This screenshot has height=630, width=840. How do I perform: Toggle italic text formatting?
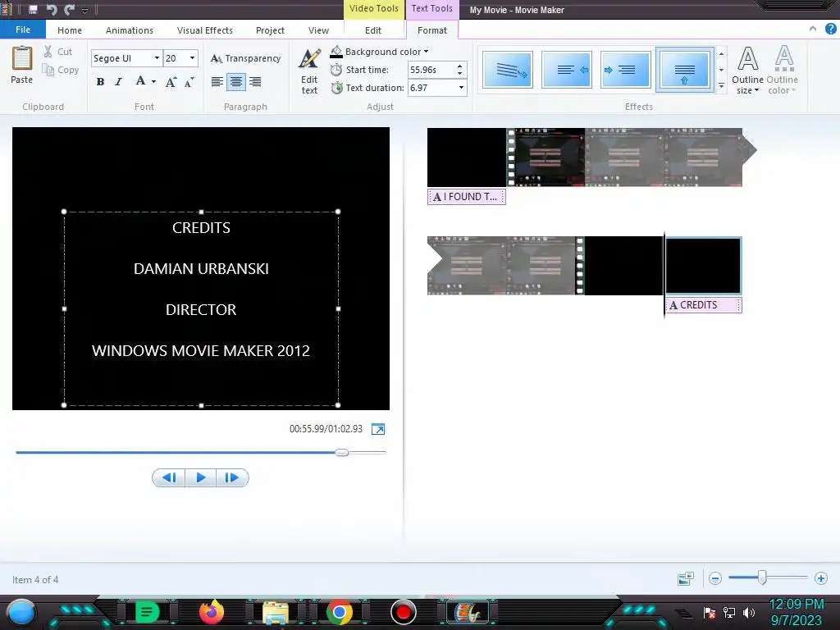tap(118, 82)
